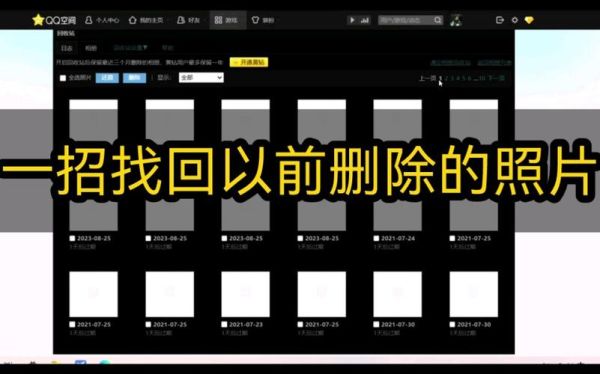Play music with the play button

(x=352, y=20)
